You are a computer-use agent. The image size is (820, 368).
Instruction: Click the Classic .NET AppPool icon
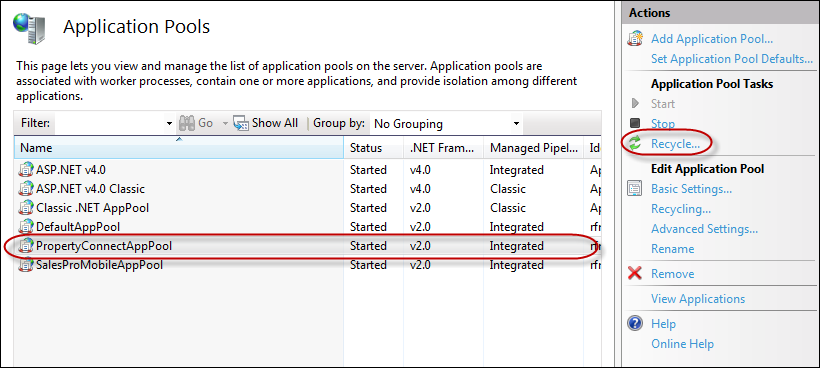26,208
